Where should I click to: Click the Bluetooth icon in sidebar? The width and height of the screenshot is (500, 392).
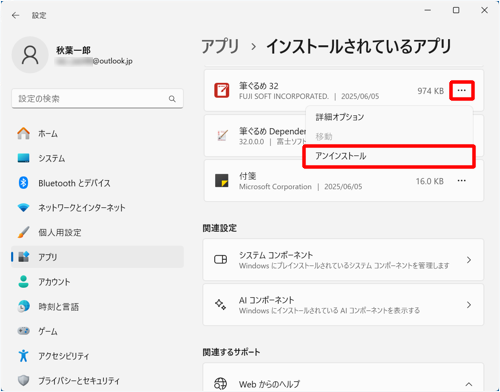click(23, 183)
